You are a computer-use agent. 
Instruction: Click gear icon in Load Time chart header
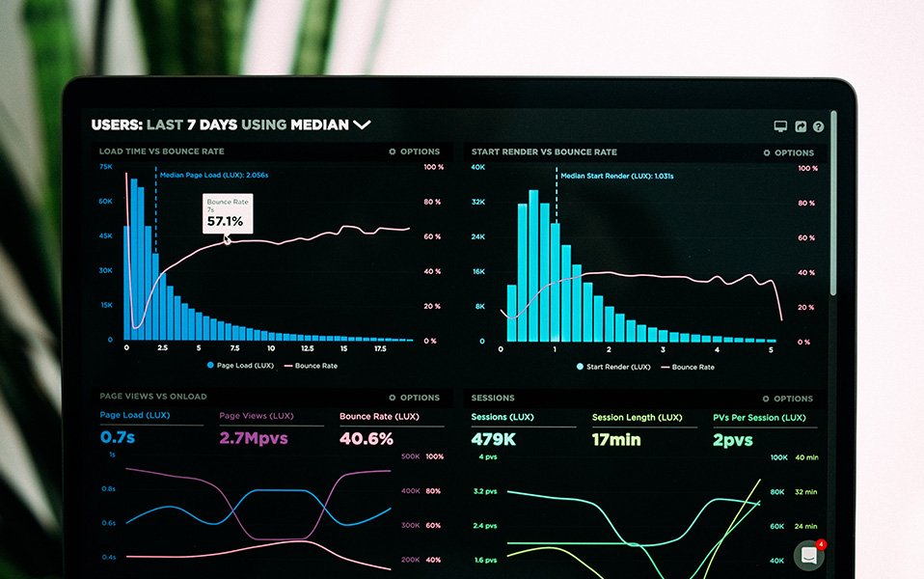click(x=392, y=152)
